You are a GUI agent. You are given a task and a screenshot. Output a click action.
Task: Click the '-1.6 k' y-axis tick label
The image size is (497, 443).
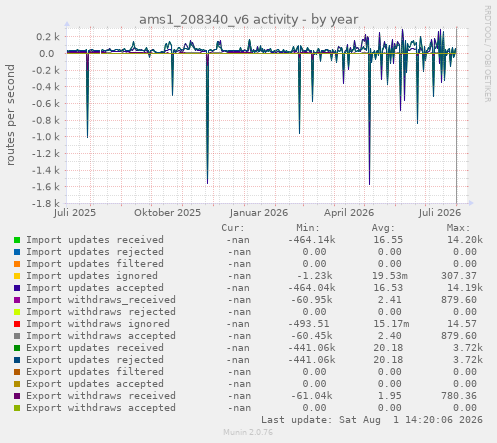coord(46,187)
